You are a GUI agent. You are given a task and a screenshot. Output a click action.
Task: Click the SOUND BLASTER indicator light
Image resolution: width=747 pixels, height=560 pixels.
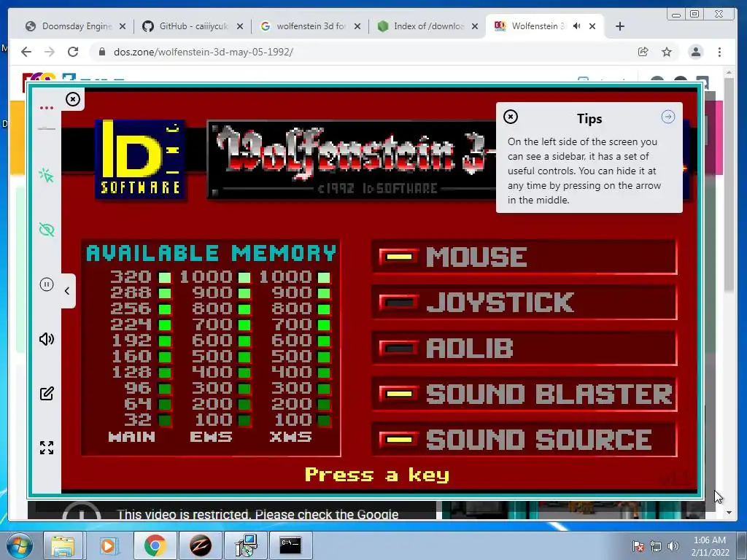399,394
